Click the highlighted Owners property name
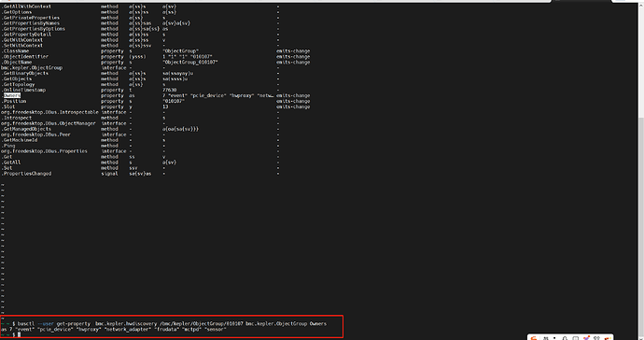 [12, 95]
